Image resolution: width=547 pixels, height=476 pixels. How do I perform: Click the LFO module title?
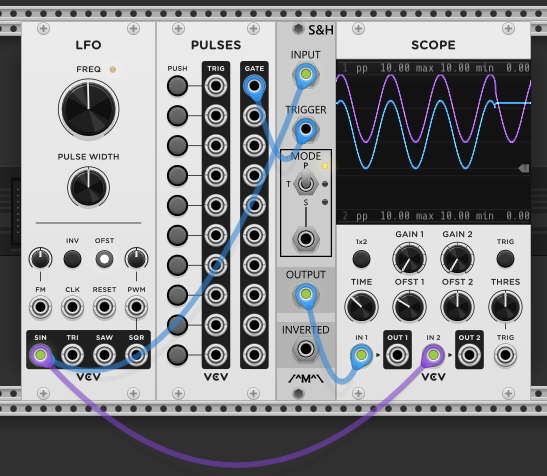pyautogui.click(x=89, y=45)
